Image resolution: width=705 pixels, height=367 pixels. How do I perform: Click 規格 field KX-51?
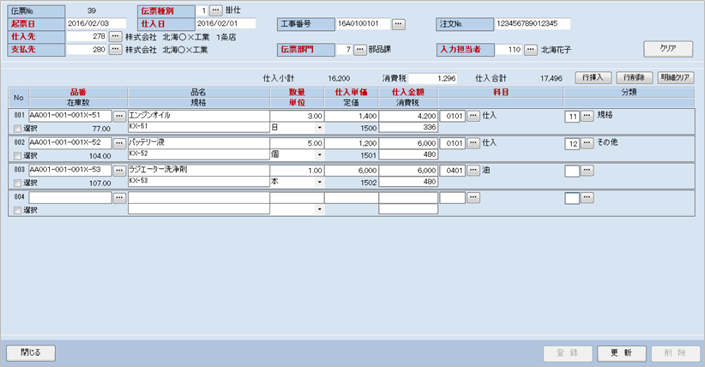coord(199,127)
